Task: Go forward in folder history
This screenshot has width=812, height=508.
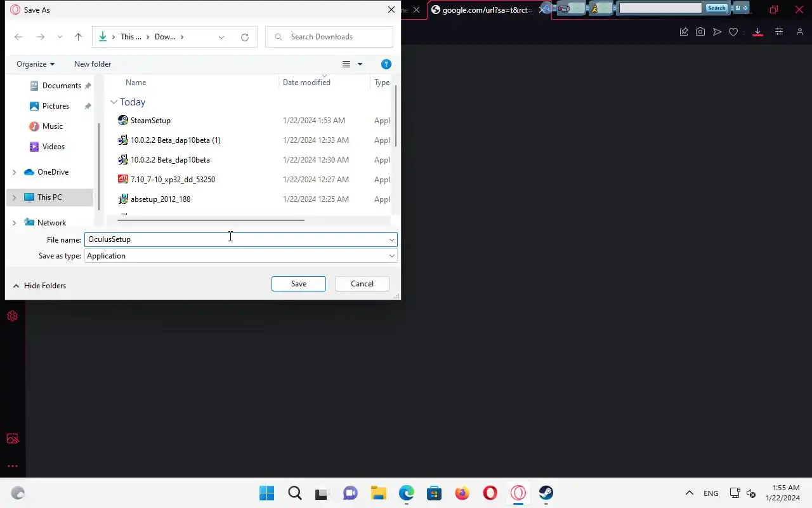Action: [x=40, y=37]
